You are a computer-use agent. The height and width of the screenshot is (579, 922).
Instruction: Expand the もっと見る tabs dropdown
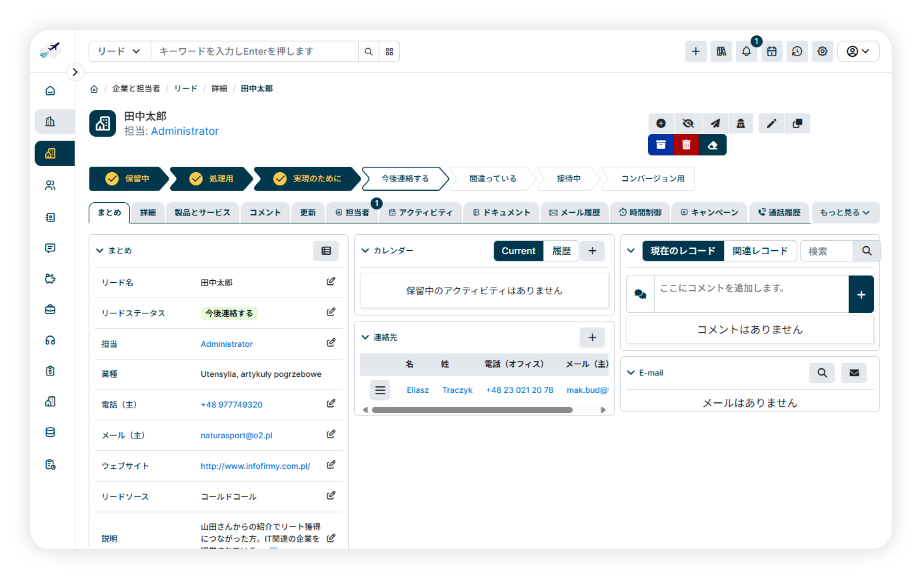tap(845, 212)
